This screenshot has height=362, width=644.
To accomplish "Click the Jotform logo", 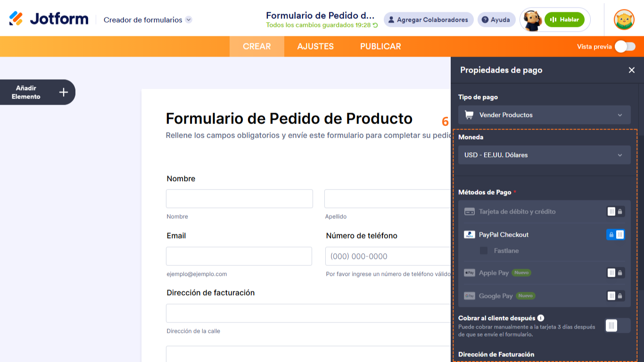I will 49,19.
